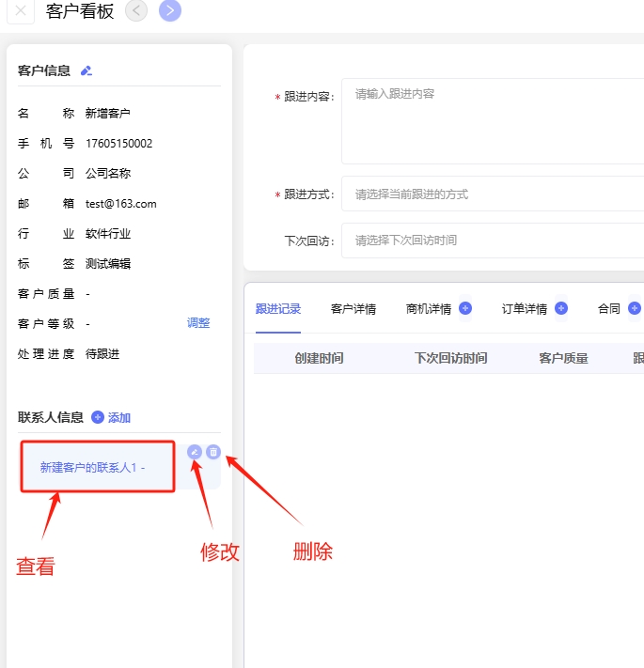
Task: Go to next customer with right arrow
Action: point(170,11)
